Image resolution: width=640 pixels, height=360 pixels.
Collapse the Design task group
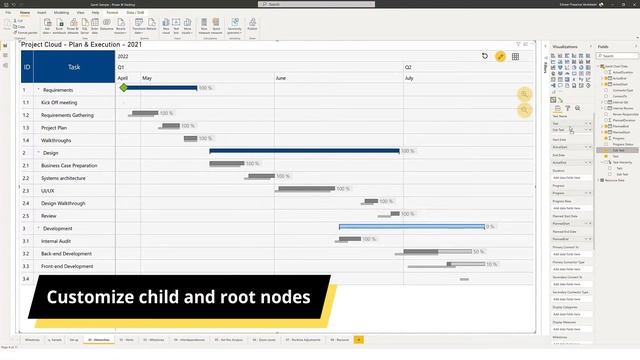[x=38, y=152]
